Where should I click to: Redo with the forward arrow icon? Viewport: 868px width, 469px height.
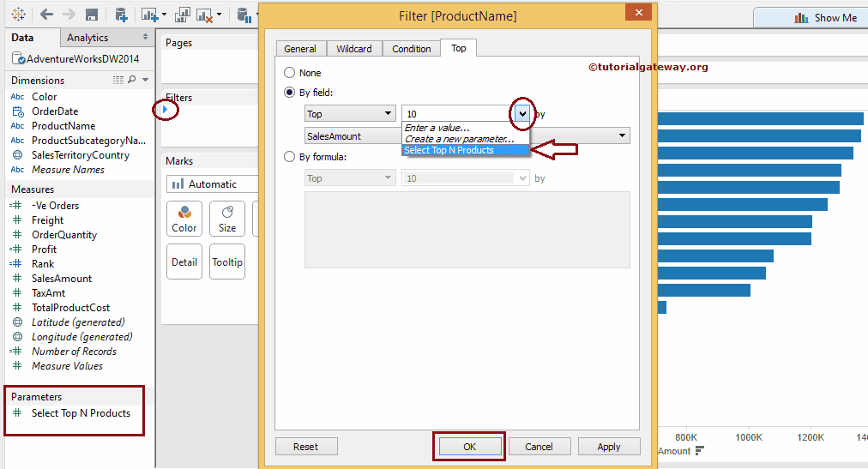69,15
